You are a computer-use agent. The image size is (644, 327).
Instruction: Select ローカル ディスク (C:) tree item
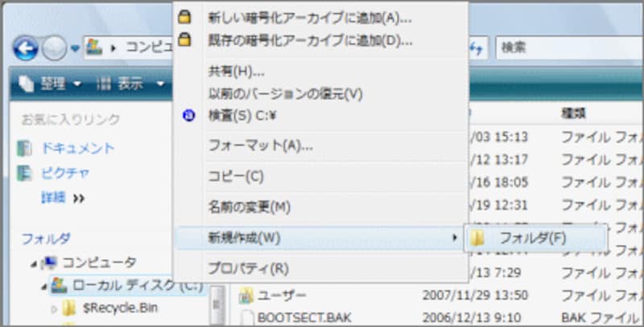coord(138,285)
